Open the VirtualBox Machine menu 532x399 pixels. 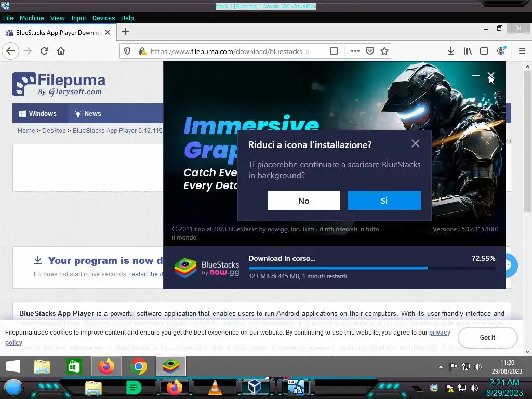click(32, 18)
